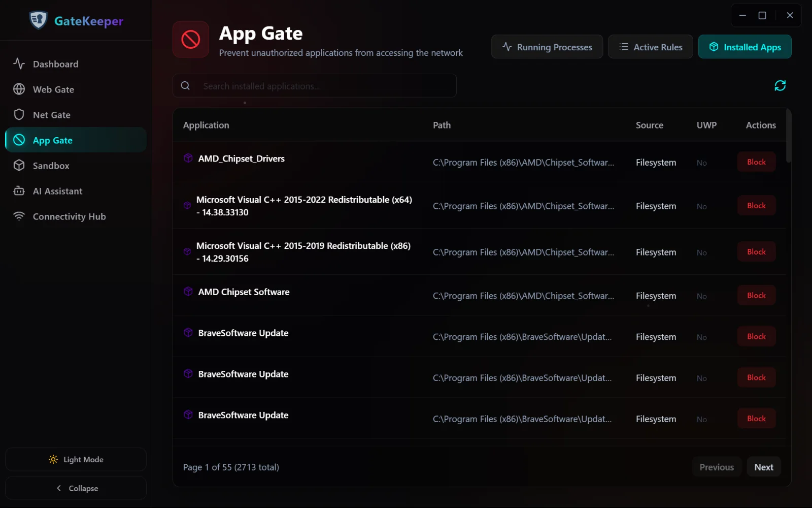Viewport: 812px width, 508px height.
Task: Click the Web Gate globe icon
Action: pos(19,89)
